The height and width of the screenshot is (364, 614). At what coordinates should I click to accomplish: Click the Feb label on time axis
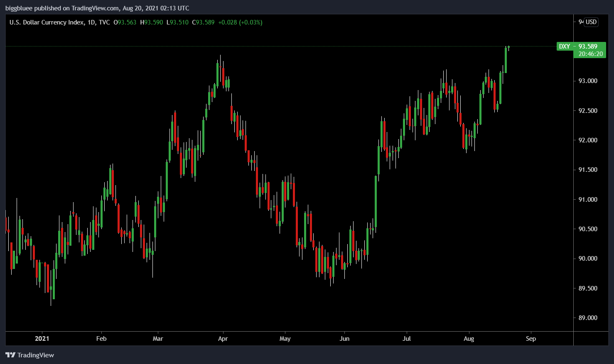pyautogui.click(x=101, y=339)
